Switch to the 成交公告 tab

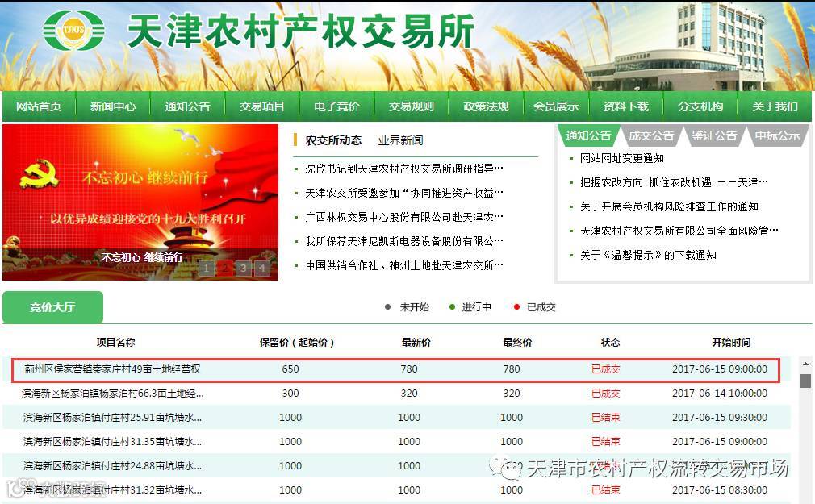tap(651, 135)
